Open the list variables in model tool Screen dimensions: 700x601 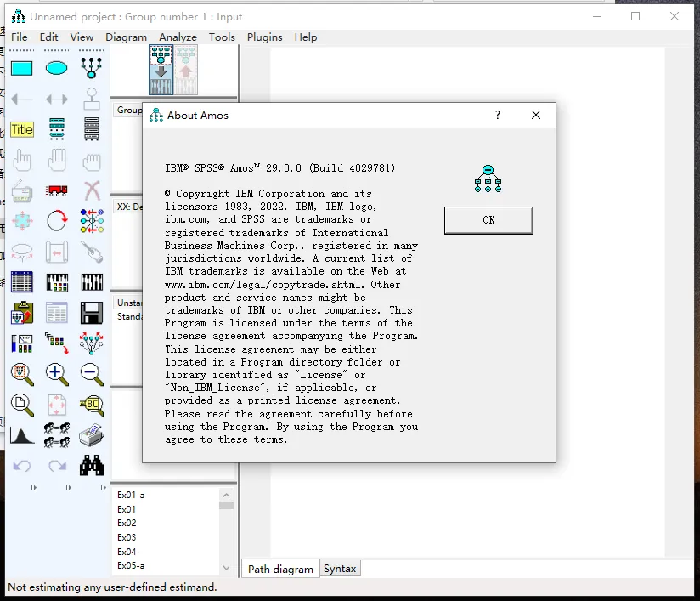pos(57,129)
